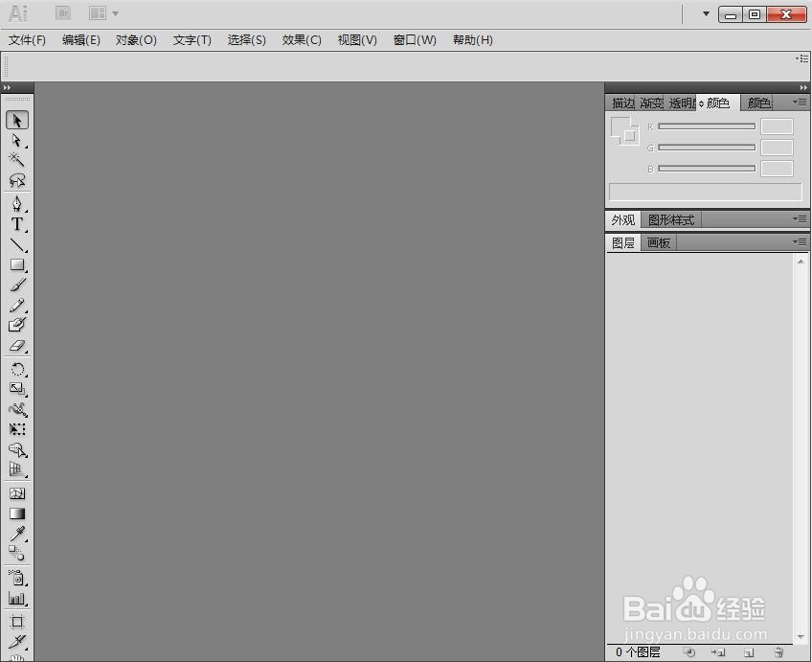This screenshot has width=812, height=662.
Task: Switch to the 画板 (Artboards) tab
Action: click(658, 242)
